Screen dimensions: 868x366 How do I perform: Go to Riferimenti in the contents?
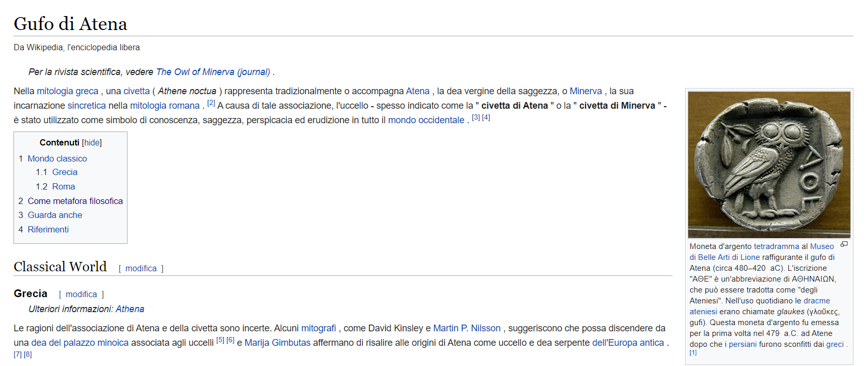click(48, 230)
